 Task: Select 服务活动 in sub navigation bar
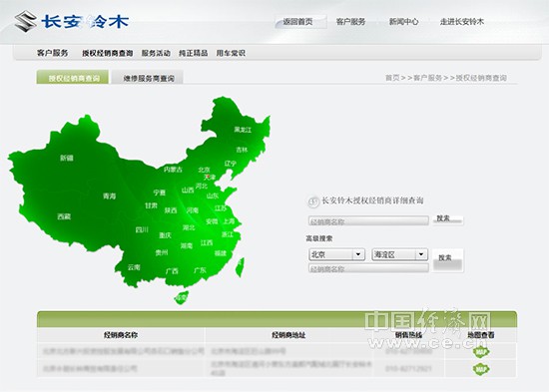[x=156, y=53]
